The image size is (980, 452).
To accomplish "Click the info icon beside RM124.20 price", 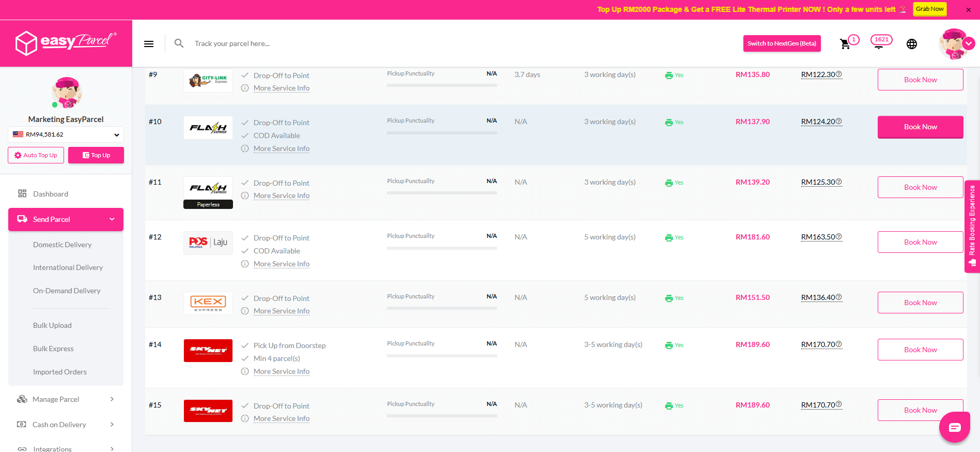I will point(839,122).
